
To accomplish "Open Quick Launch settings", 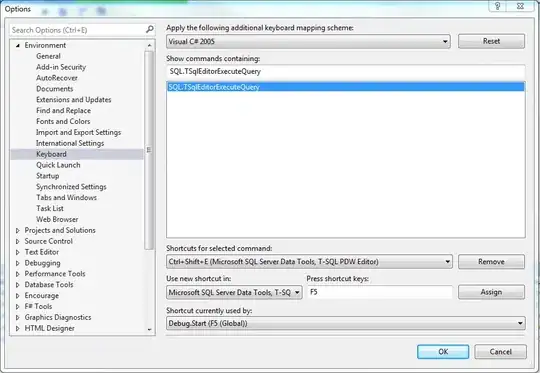I will [58, 165].
